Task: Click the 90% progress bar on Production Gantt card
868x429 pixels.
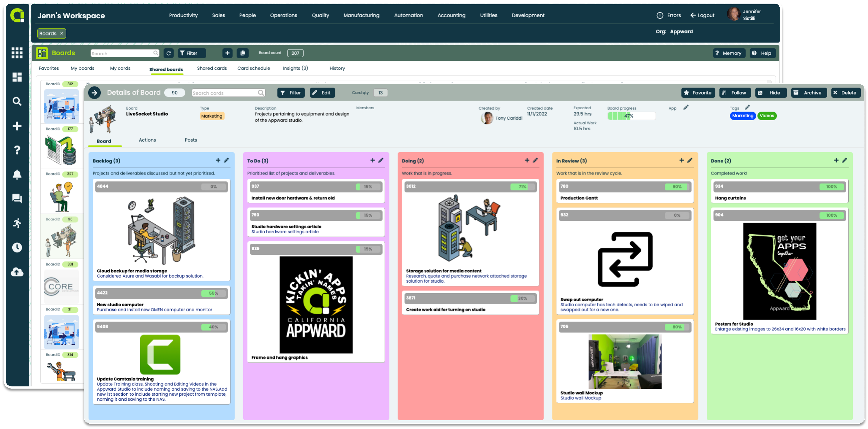Action: pyautogui.click(x=677, y=187)
